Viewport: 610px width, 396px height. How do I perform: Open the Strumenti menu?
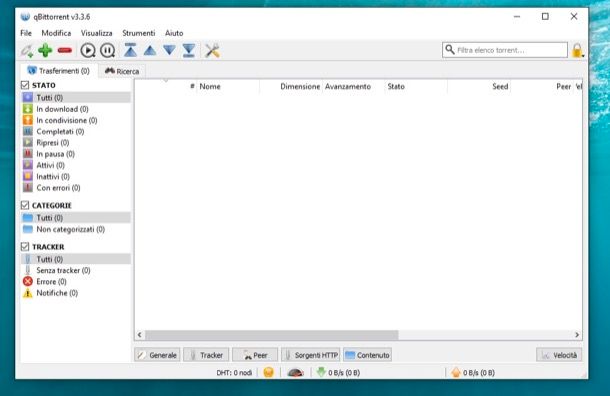point(138,33)
